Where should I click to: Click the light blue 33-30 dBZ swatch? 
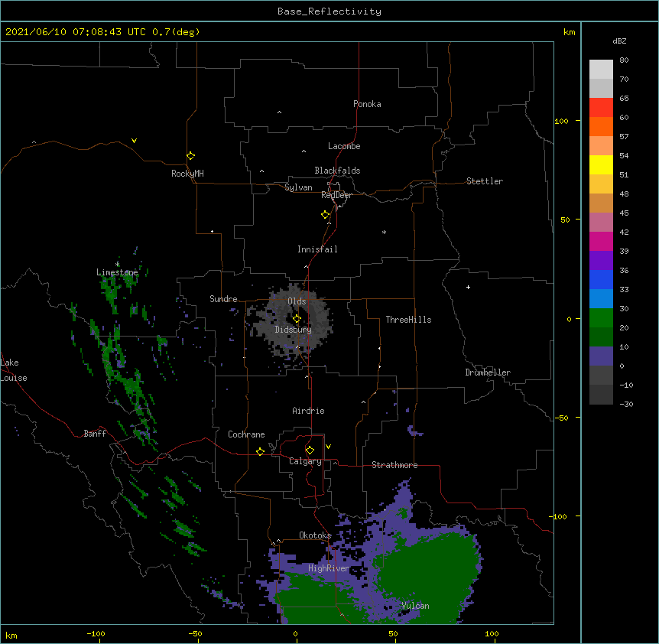tap(601, 299)
